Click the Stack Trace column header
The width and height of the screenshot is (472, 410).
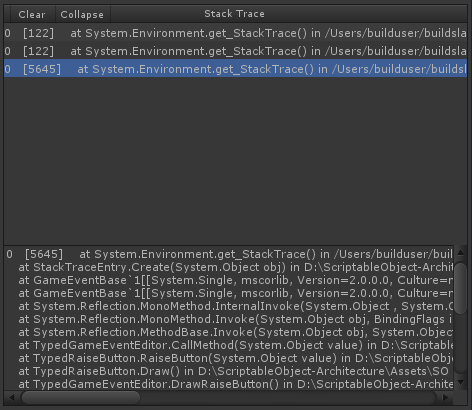[x=234, y=14]
